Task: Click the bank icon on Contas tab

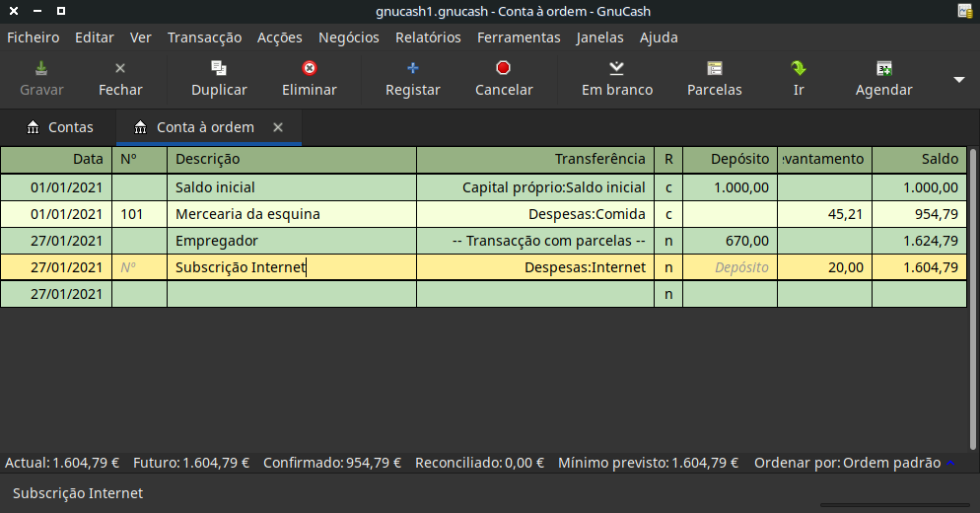Action: (34, 127)
